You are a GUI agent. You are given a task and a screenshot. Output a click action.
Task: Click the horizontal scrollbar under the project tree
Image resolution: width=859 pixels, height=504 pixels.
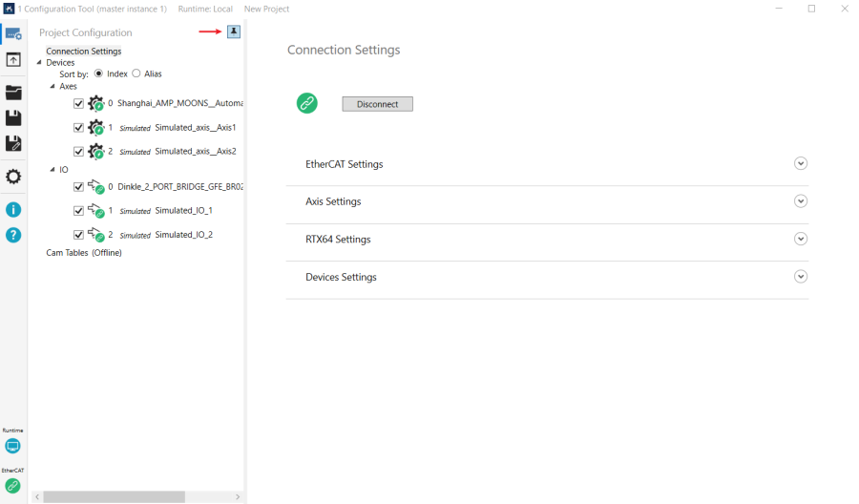pos(114,496)
